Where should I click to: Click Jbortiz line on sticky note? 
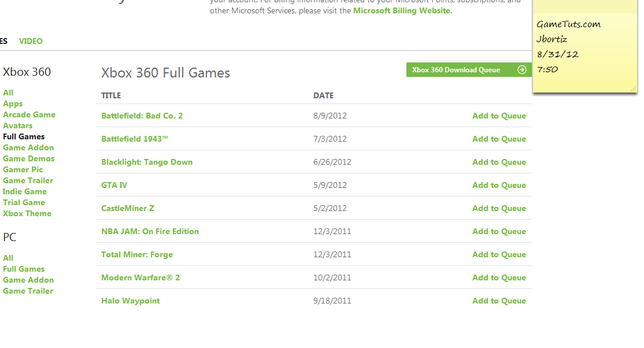click(552, 39)
